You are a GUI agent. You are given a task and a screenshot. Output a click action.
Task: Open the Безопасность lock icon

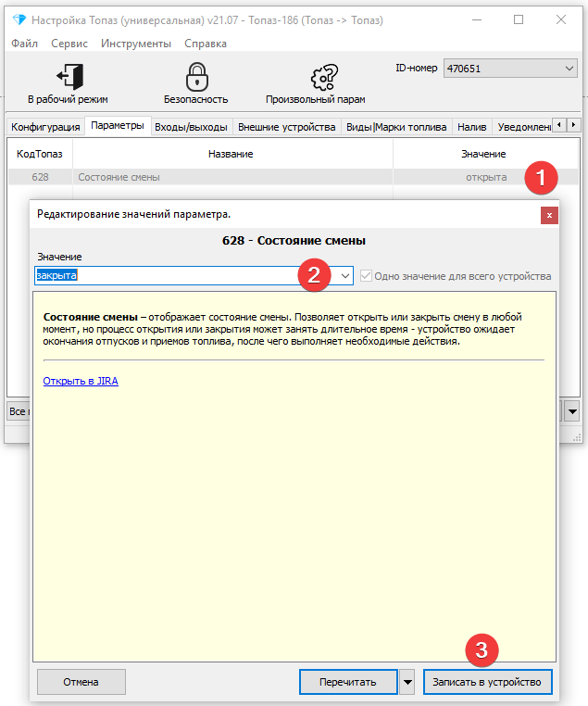coord(196,77)
